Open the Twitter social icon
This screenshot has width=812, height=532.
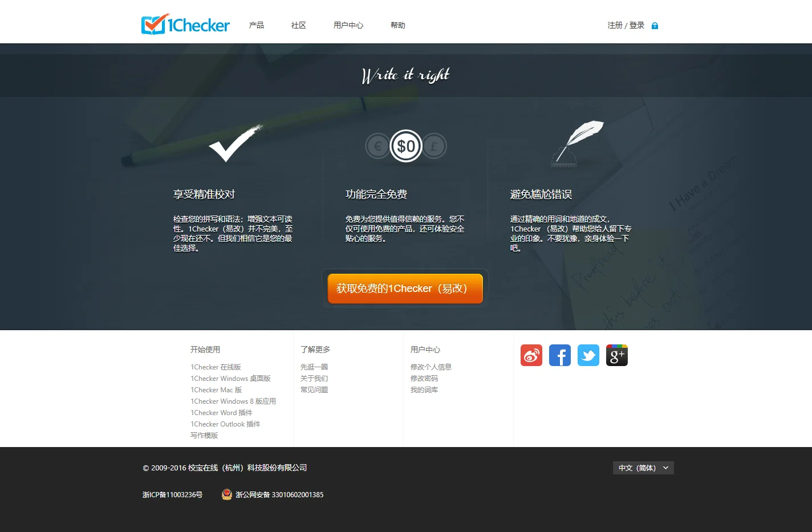click(x=588, y=355)
